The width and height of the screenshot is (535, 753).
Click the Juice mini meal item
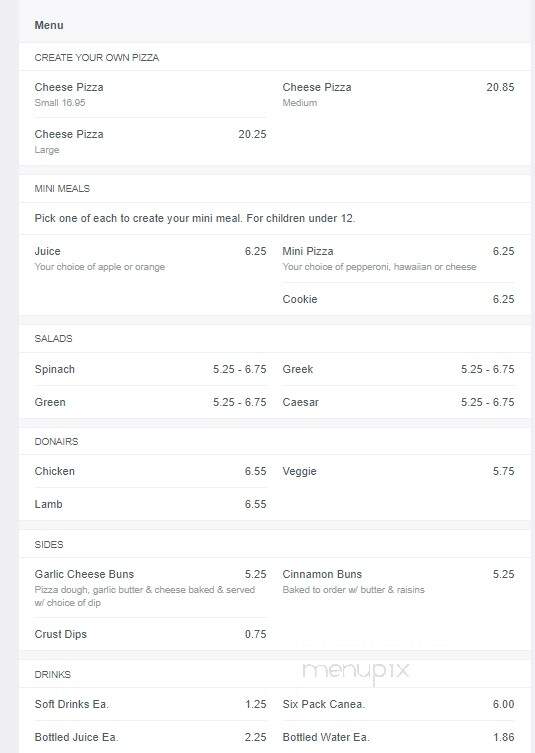150,258
